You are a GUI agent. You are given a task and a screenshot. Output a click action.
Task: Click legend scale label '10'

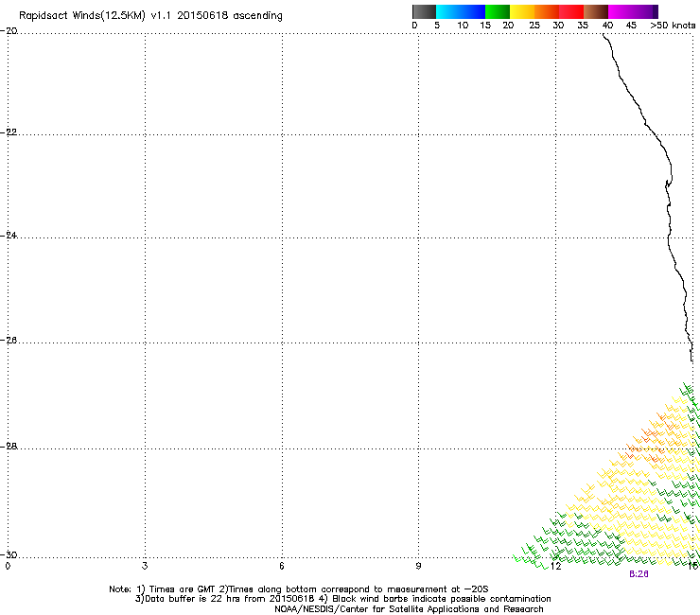463,26
